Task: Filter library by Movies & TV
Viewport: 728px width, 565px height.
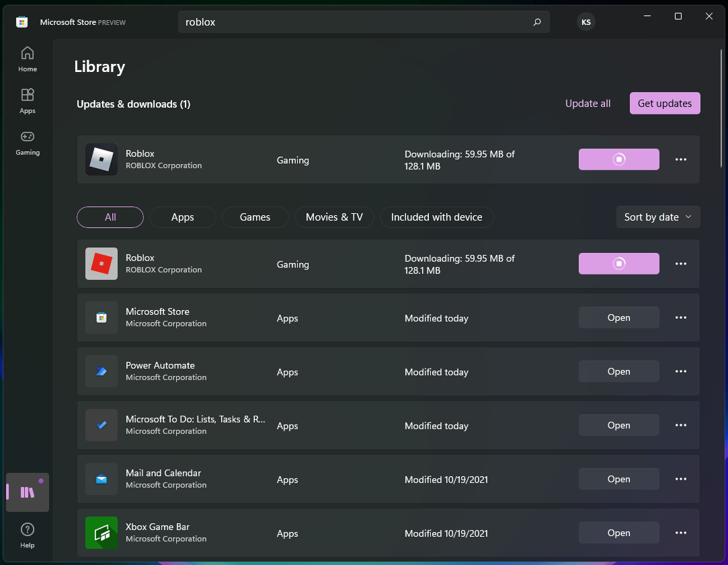Action: 334,217
